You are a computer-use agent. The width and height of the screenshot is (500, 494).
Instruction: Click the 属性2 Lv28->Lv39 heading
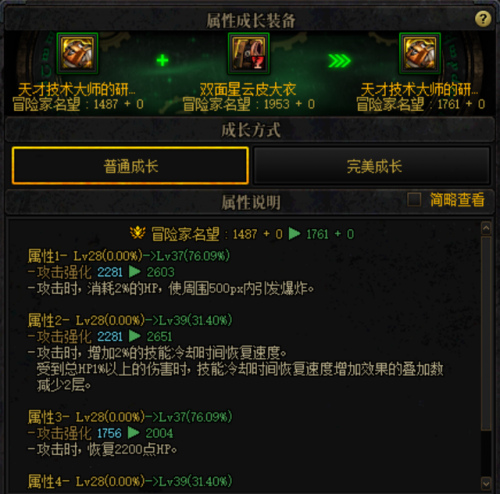130,320
